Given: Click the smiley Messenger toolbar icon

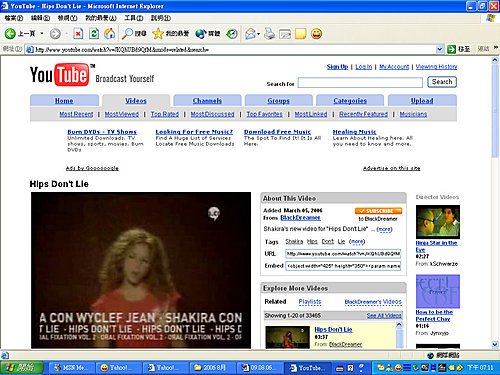Looking at the screenshot, I should [x=316, y=34].
